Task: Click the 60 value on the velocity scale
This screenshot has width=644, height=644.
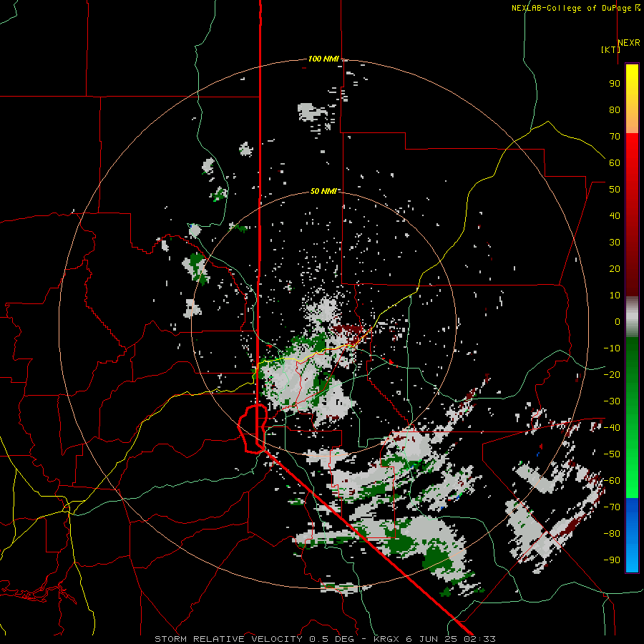Action: 615,162
